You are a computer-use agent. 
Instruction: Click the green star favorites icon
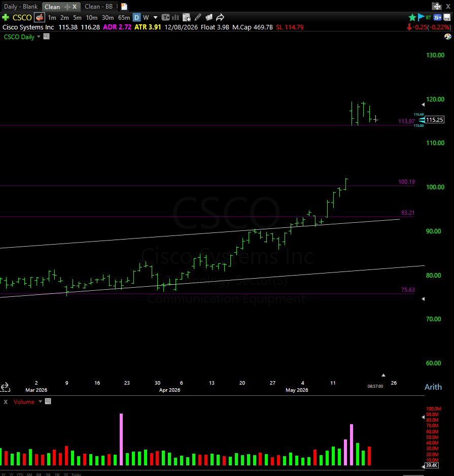click(412, 18)
